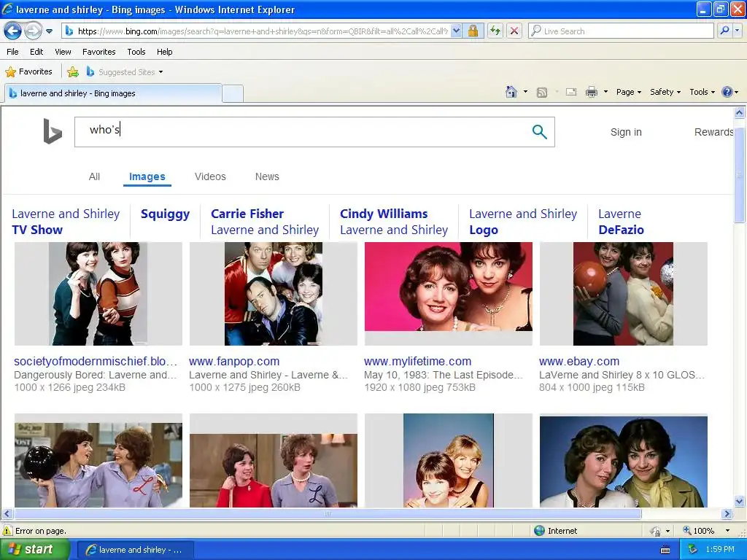Click the security lock icon
The width and height of the screenshot is (747, 560).
[x=473, y=31]
